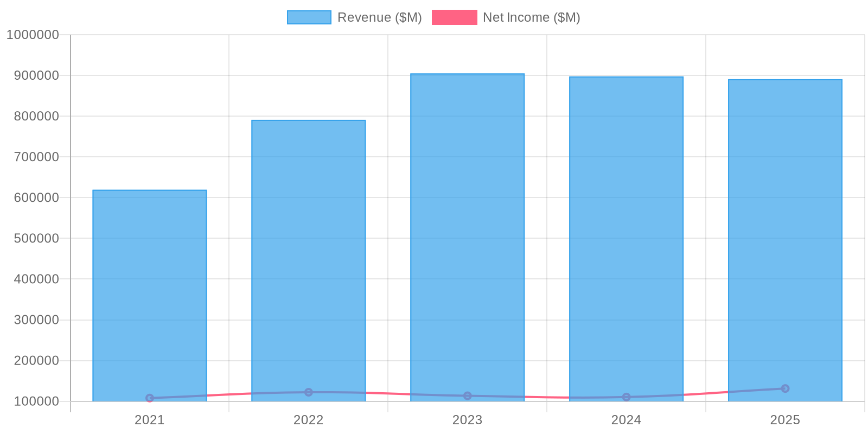The image size is (868, 434).
Task: Select the 2025 revenue bar
Action: click(x=785, y=233)
